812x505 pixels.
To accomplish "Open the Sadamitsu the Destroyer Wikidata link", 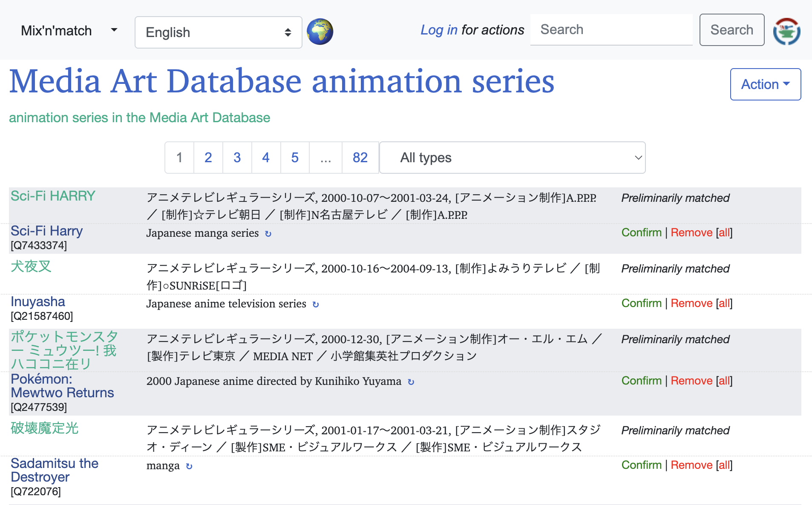I will (x=54, y=470).
